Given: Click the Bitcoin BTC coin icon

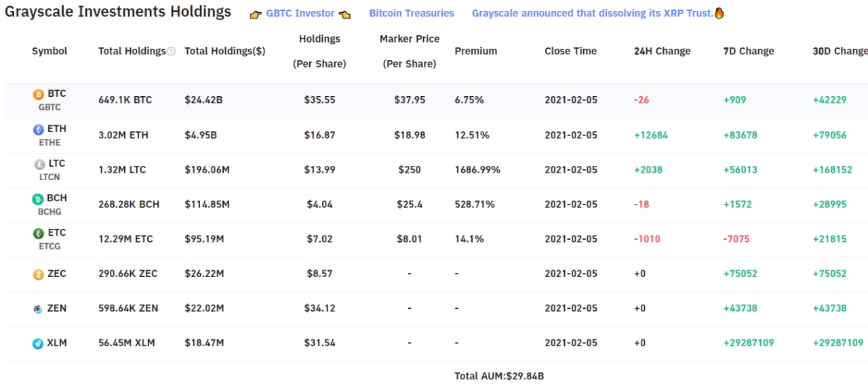Looking at the screenshot, I should click(x=39, y=95).
